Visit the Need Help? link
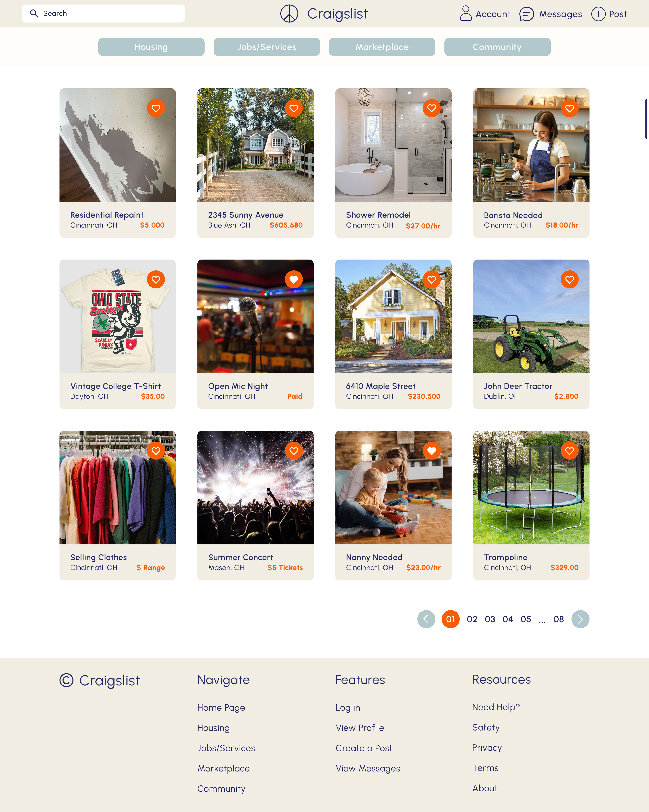The height and width of the screenshot is (812, 649). click(x=496, y=707)
